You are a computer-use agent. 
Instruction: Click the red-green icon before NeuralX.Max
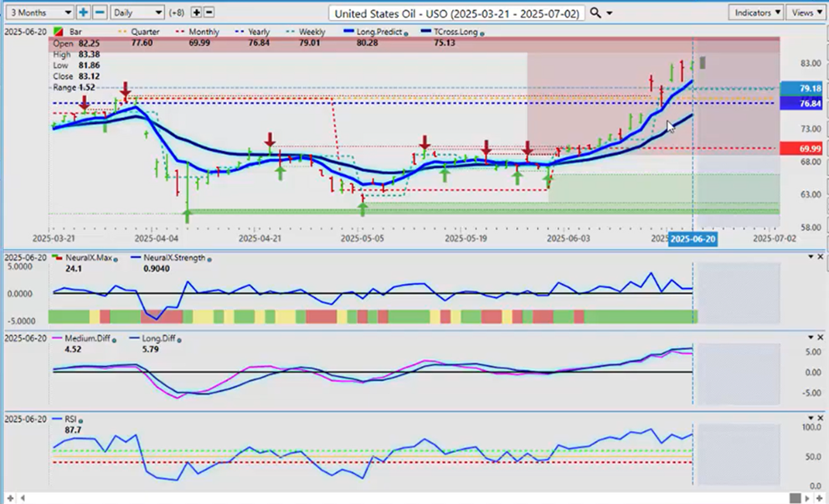pyautogui.click(x=57, y=258)
